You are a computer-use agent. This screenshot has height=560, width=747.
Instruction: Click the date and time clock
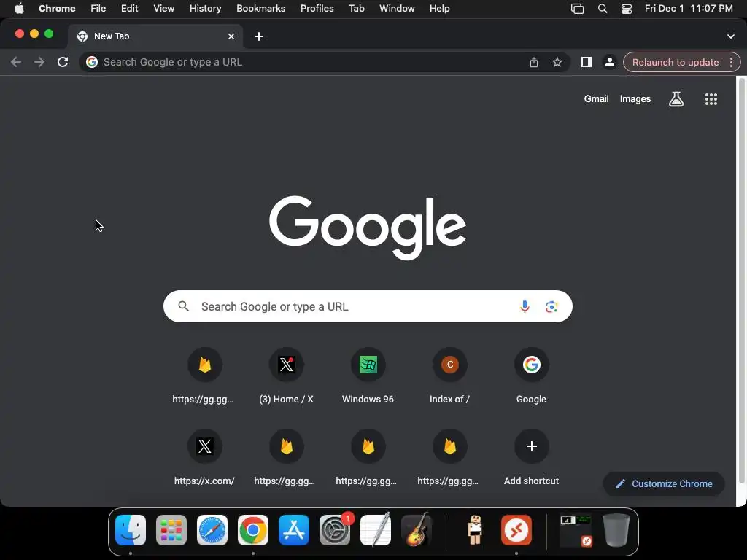pyautogui.click(x=689, y=9)
